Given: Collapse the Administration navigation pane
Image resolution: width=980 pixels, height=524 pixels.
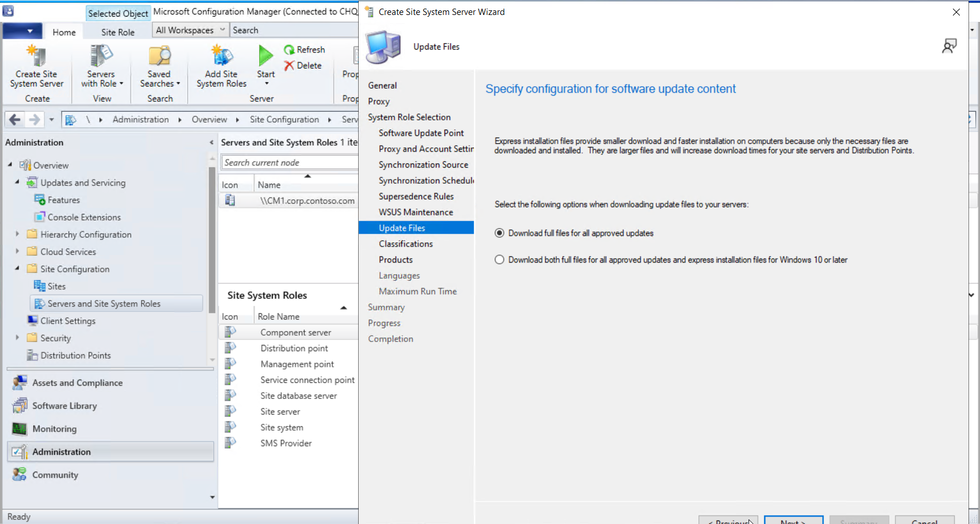Looking at the screenshot, I should click(211, 142).
